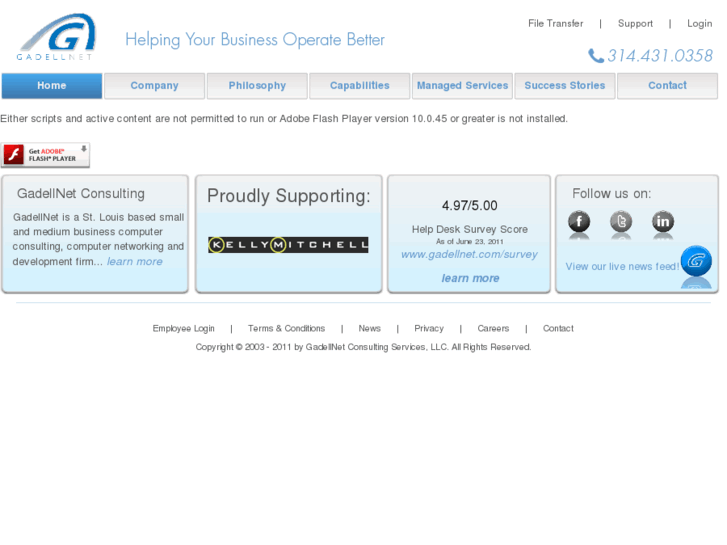Image resolution: width=727 pixels, height=545 pixels.
Task: Open the Company tab
Action: pyautogui.click(x=154, y=86)
